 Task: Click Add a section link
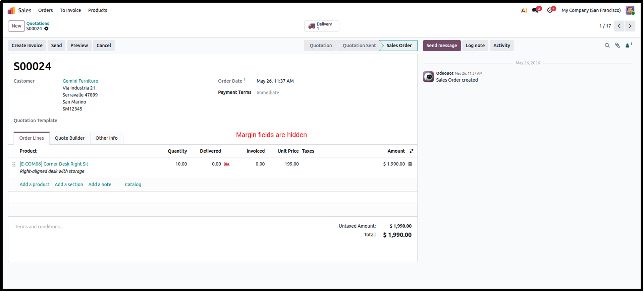point(69,185)
